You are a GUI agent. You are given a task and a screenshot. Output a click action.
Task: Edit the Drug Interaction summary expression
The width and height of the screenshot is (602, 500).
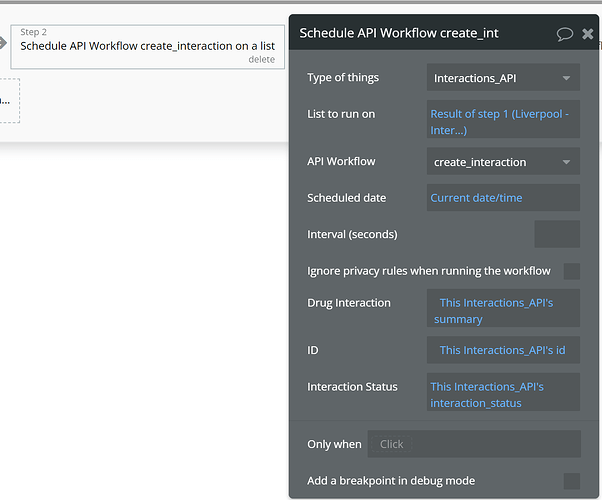click(502, 310)
